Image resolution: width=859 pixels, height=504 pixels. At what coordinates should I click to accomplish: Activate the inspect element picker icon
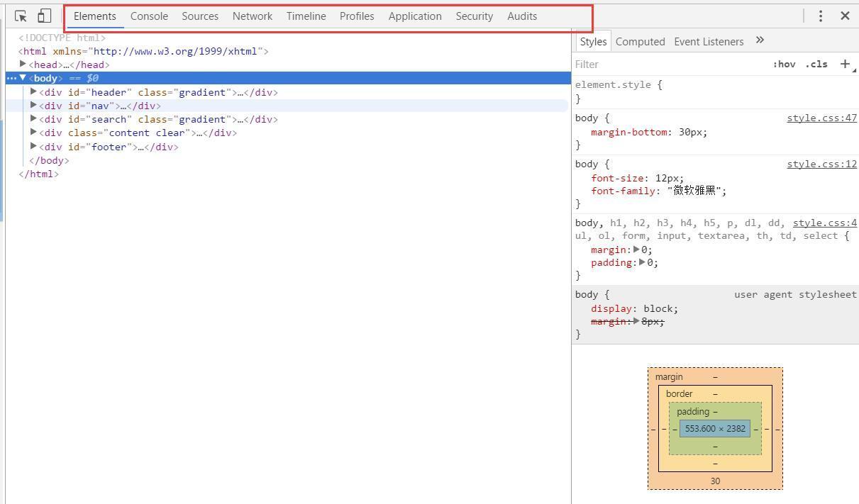[x=21, y=16]
